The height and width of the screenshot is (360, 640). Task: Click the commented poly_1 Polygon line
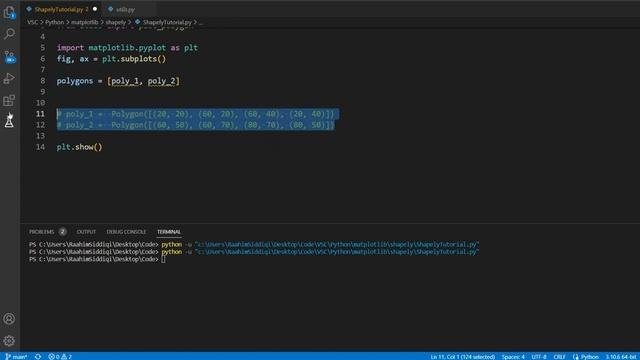pos(196,114)
